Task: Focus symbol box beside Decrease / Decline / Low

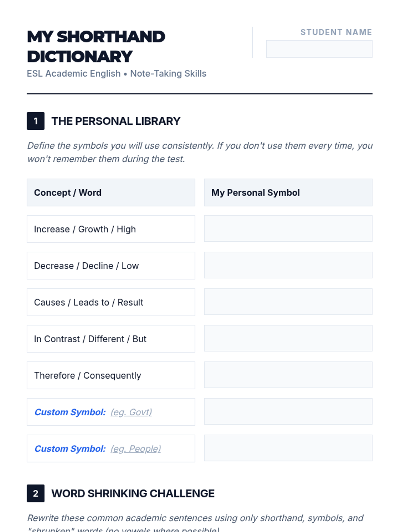Action: pos(288,265)
